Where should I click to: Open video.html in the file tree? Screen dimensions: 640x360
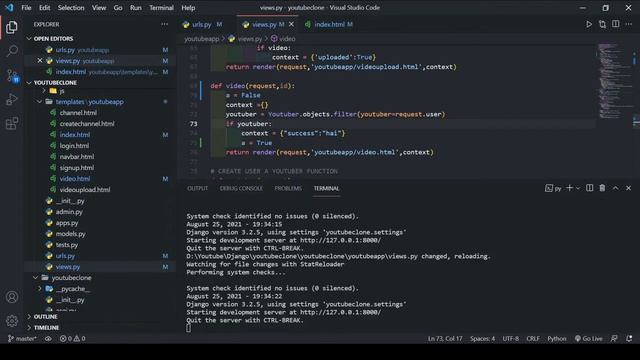[x=75, y=179]
